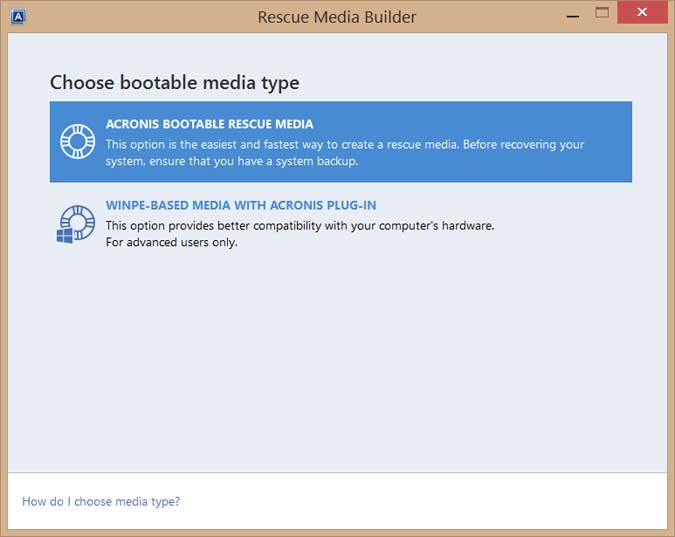Close the Rescue Media Builder window

tap(642, 12)
